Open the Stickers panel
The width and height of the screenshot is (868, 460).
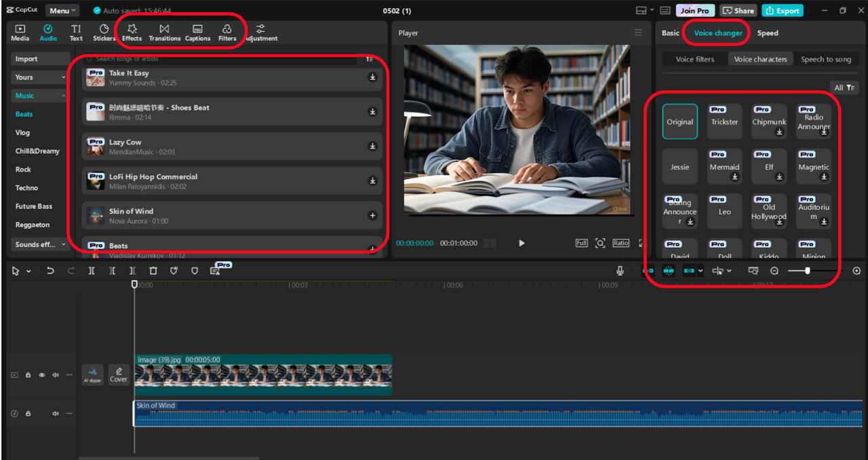click(x=104, y=33)
